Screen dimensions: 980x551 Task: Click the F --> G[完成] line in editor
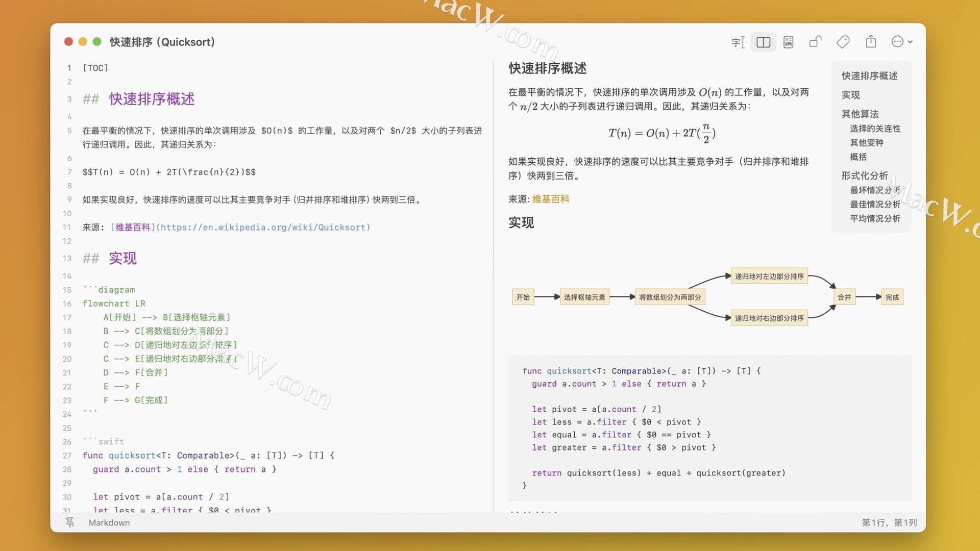(x=135, y=400)
